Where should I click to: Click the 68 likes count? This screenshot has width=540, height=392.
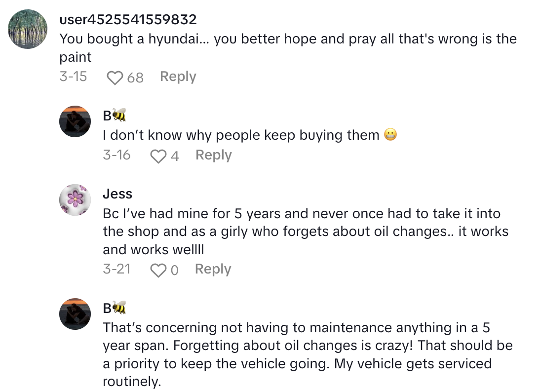135,78
